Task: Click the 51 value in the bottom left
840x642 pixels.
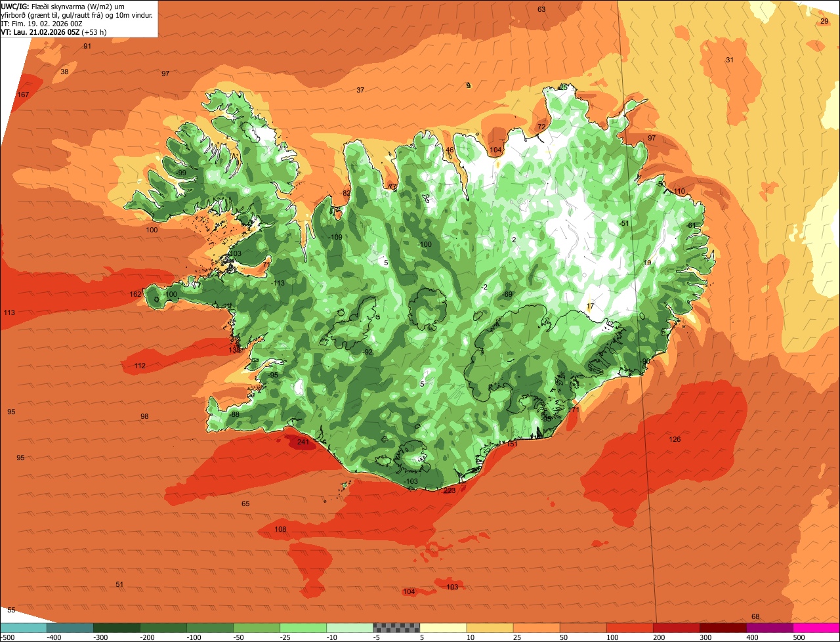Action: 119,584
